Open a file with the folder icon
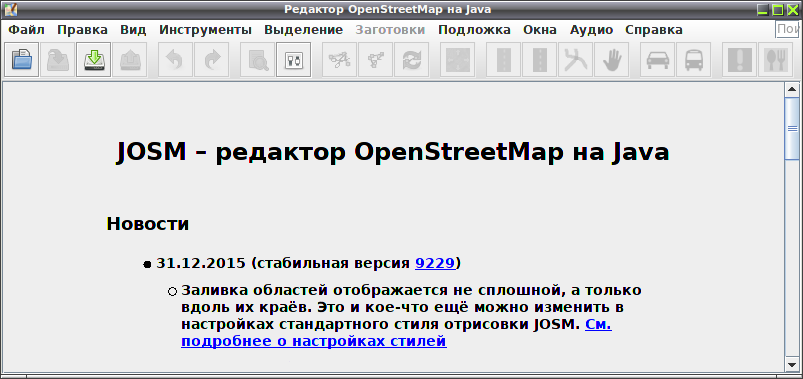803x379 pixels. 22,59
